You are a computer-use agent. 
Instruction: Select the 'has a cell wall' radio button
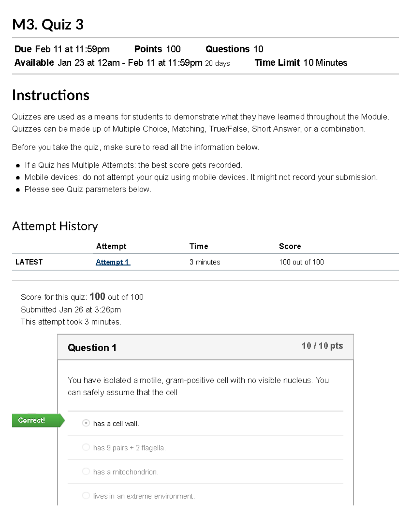[86, 423]
